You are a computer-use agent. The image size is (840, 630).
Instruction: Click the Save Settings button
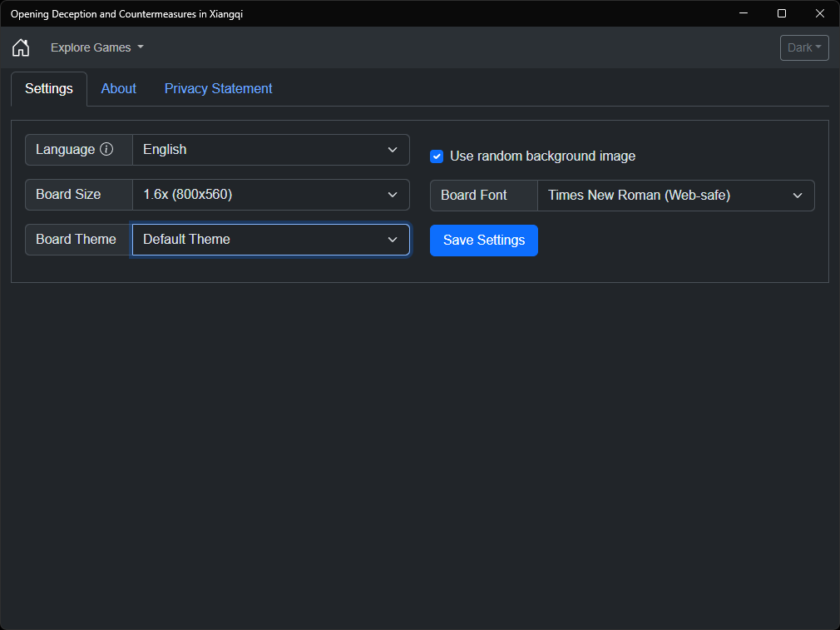(484, 241)
